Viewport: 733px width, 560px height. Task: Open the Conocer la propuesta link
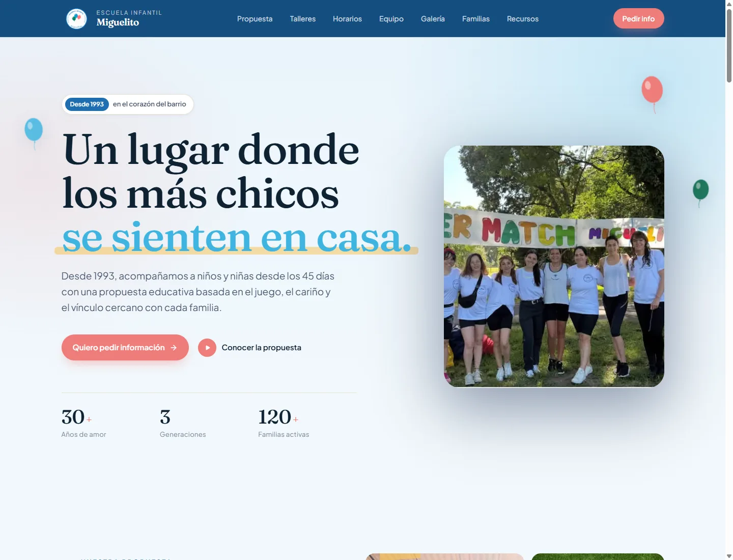point(261,348)
